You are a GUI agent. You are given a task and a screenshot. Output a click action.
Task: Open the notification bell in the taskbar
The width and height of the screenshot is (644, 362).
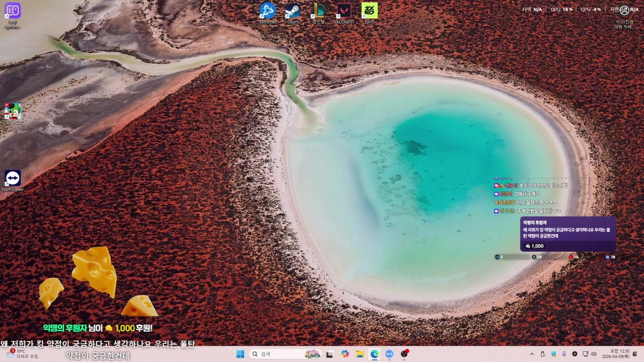(635, 354)
